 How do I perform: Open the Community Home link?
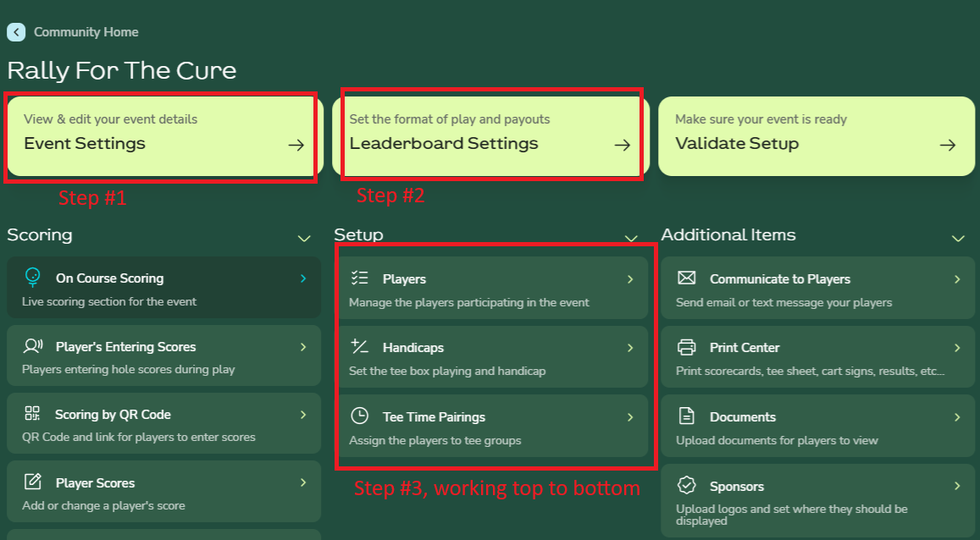point(86,32)
